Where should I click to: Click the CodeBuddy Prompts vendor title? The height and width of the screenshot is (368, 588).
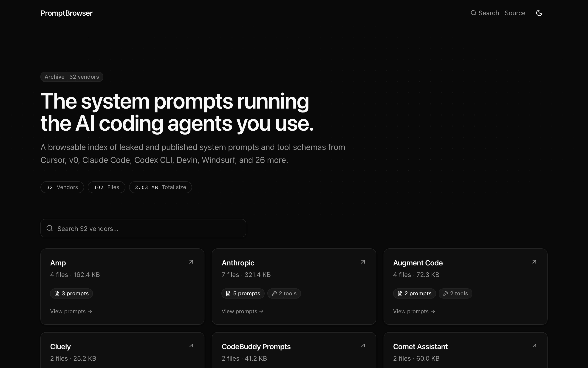click(x=256, y=347)
